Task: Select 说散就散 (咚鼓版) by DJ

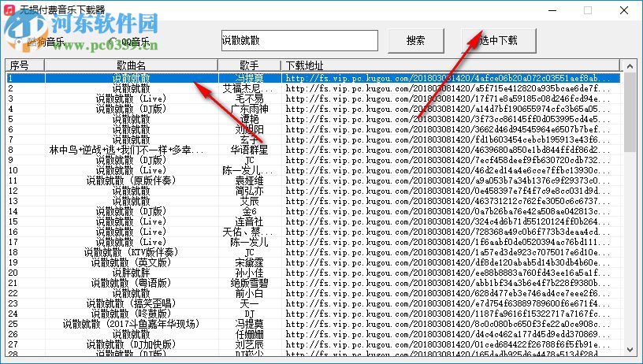Action: click(x=313, y=314)
